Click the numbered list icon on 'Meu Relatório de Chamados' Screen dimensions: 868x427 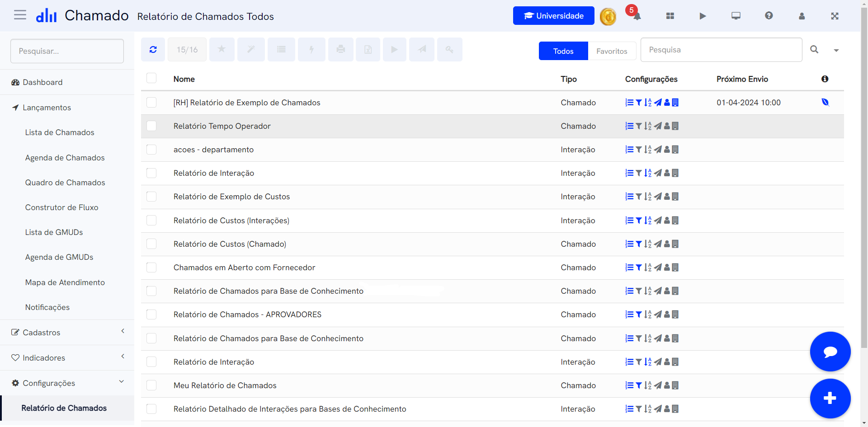tap(629, 385)
